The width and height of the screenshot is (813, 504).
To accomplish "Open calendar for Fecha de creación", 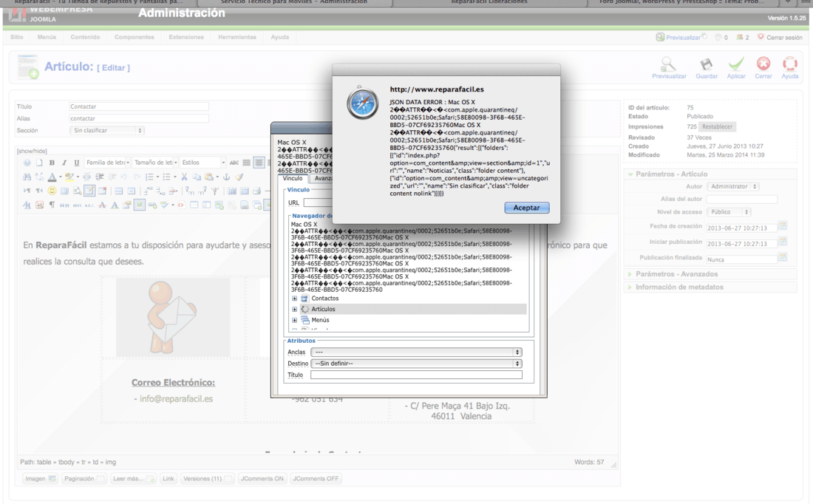I will (783, 225).
